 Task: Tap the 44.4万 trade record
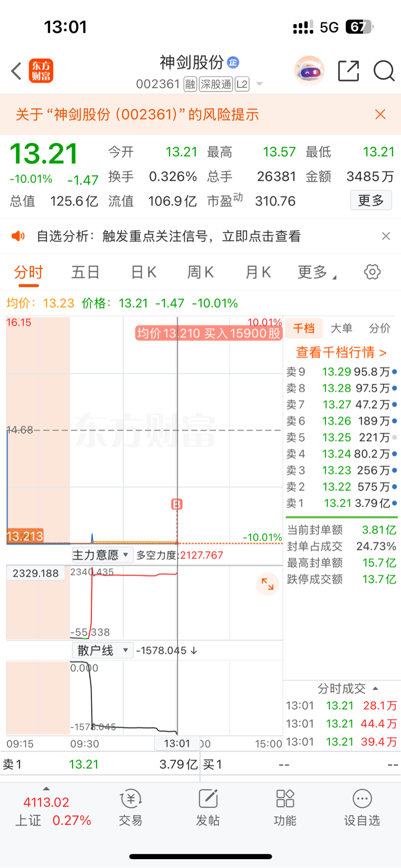click(x=341, y=724)
